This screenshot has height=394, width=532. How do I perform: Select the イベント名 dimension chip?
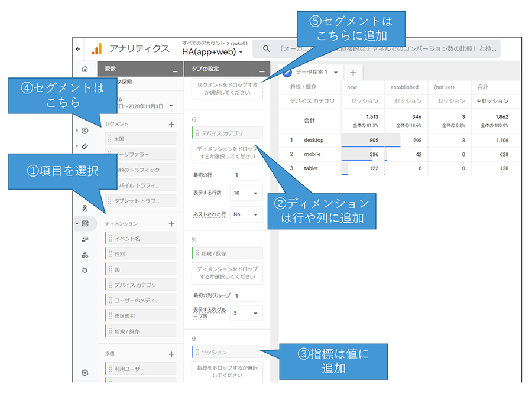141,239
